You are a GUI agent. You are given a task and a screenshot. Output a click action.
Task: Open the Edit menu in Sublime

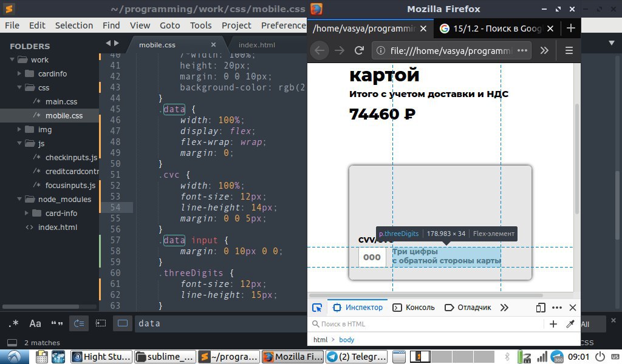click(x=37, y=25)
